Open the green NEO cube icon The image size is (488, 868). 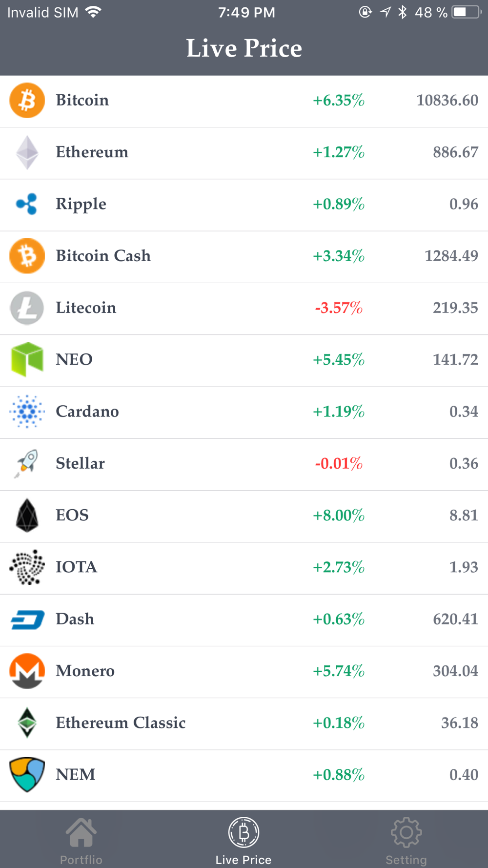click(x=27, y=359)
